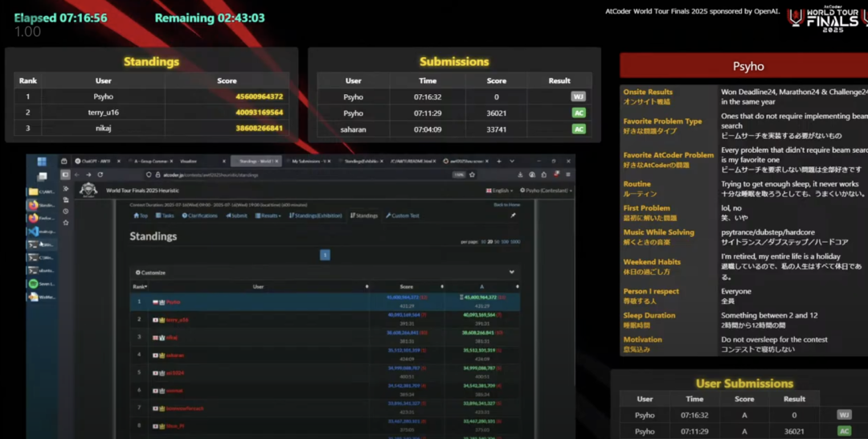Sort standings by task A column arrow
Screen dimensions: 868x439
point(517,287)
